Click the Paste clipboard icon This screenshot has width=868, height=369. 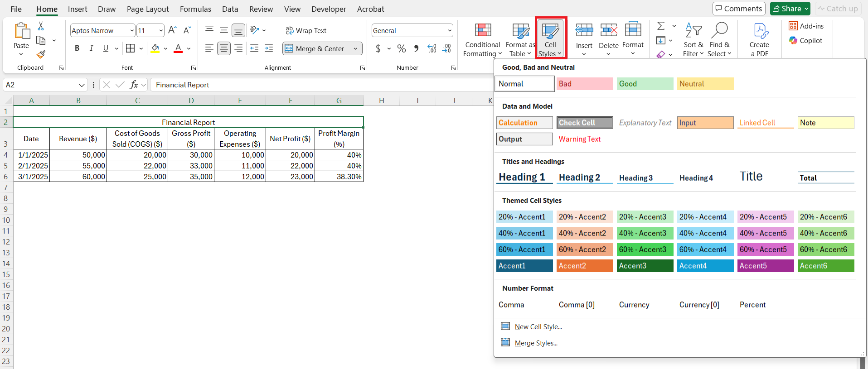coord(21,31)
